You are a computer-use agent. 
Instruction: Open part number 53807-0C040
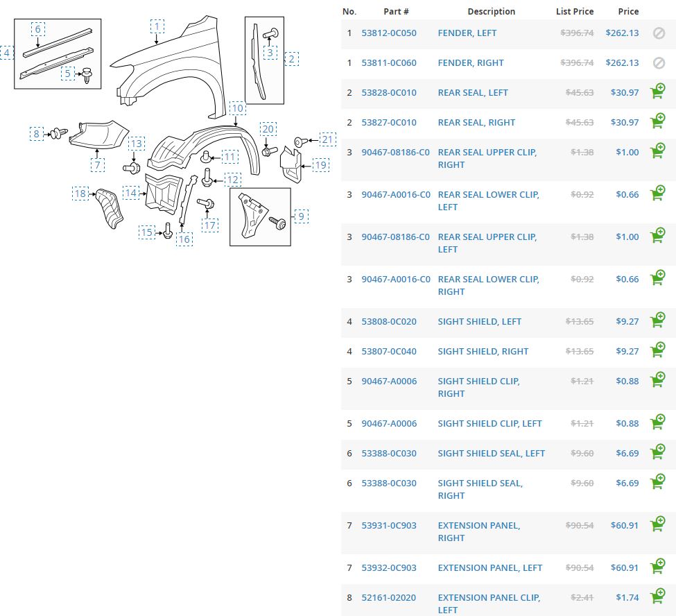389,351
